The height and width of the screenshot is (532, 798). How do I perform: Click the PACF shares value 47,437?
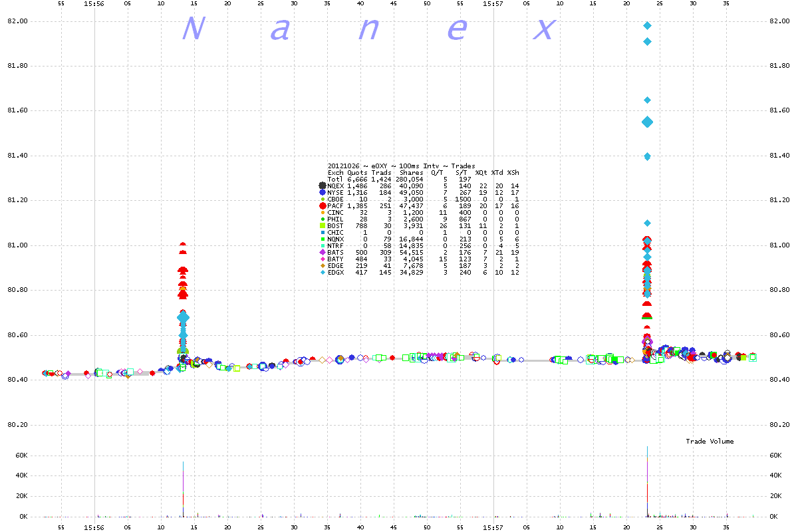coord(412,205)
